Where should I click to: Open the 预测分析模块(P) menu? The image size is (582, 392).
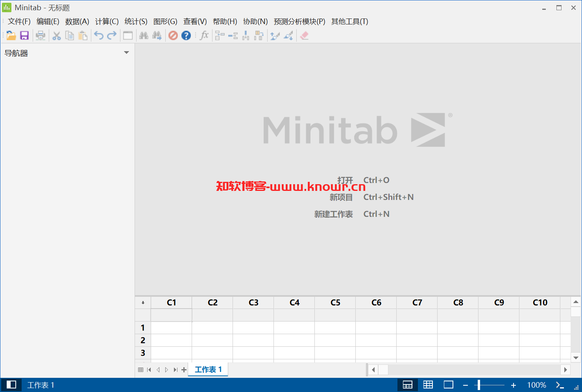pyautogui.click(x=299, y=21)
